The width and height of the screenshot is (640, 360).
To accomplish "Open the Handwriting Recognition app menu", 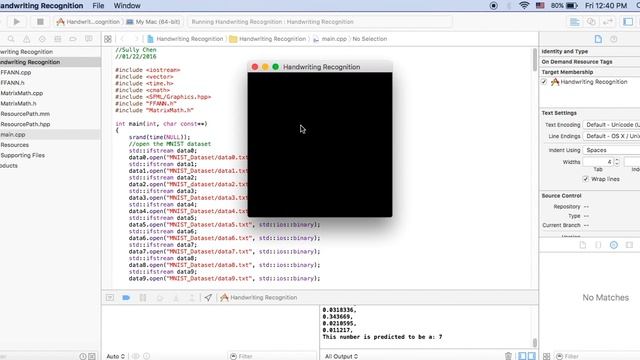I will coord(41,6).
